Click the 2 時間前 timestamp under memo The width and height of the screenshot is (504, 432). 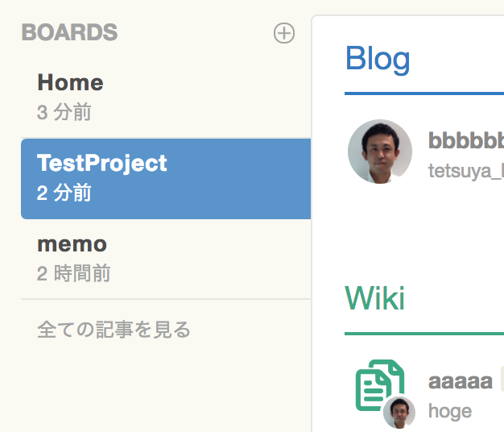(73, 273)
